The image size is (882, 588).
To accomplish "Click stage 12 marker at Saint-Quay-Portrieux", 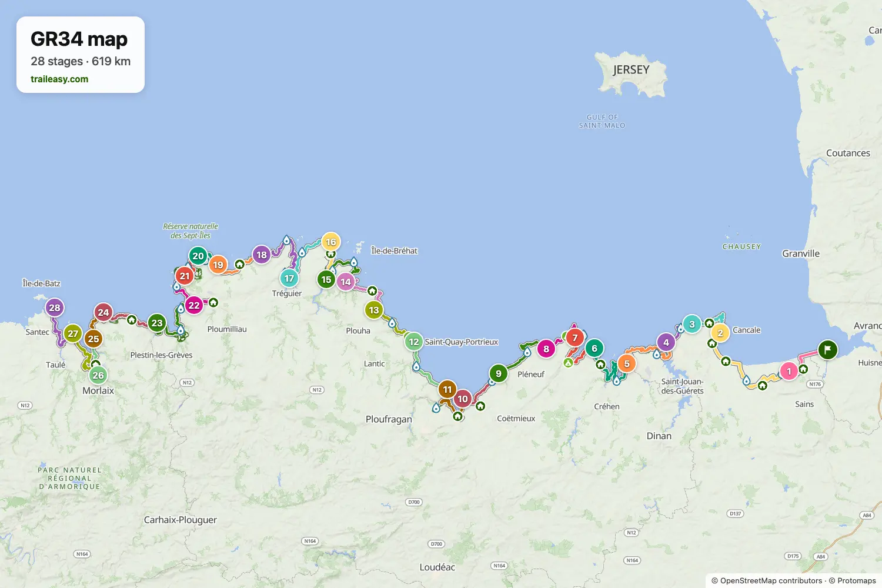I will (x=414, y=342).
